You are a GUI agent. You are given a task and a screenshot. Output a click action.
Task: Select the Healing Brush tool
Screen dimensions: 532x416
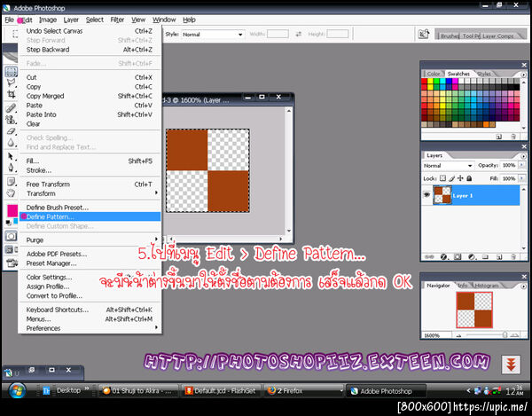tap(11, 108)
